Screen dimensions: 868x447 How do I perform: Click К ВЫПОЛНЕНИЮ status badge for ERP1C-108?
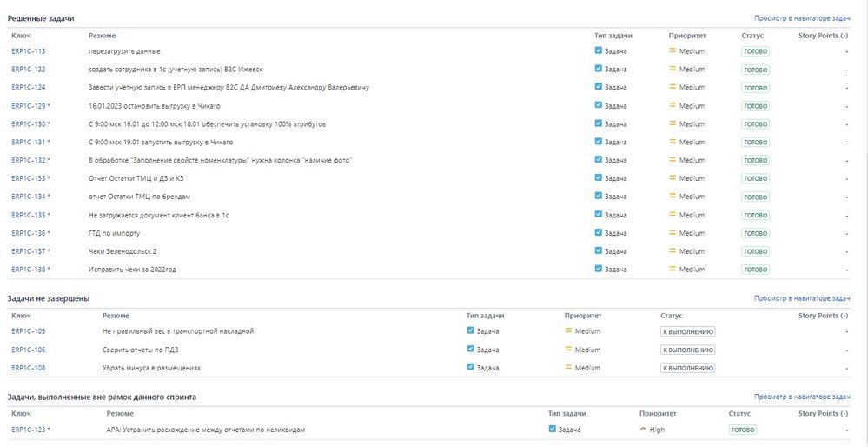click(687, 369)
